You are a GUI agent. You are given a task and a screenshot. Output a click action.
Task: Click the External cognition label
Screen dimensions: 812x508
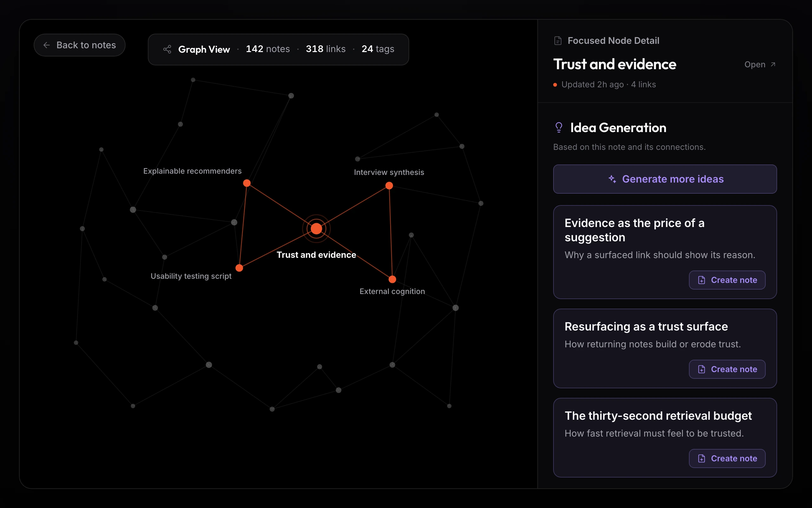click(392, 291)
